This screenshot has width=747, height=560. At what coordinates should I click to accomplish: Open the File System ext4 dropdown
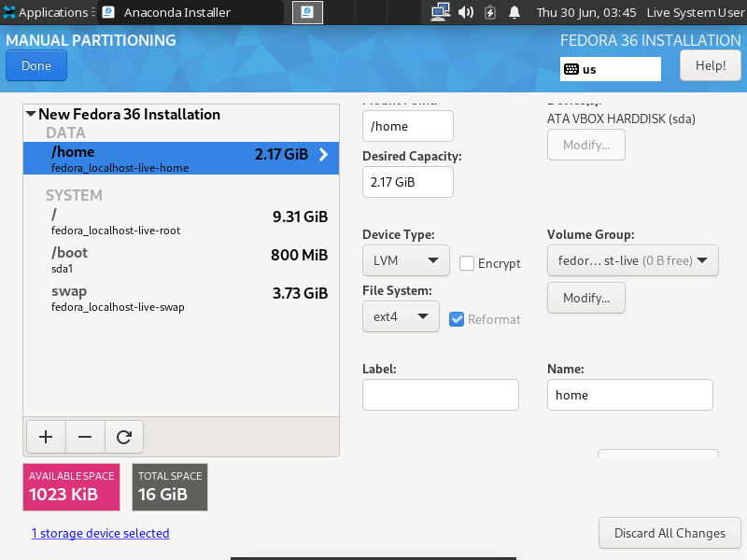click(401, 316)
